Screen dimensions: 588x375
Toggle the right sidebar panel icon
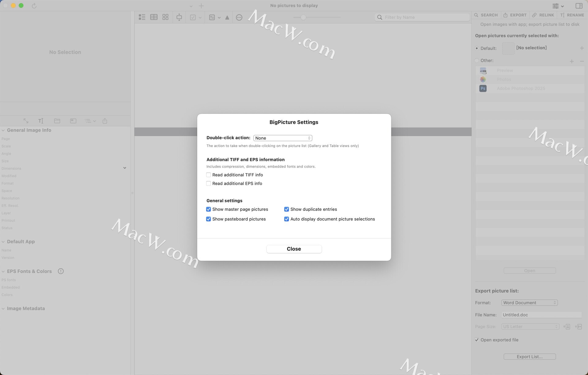pyautogui.click(x=579, y=6)
